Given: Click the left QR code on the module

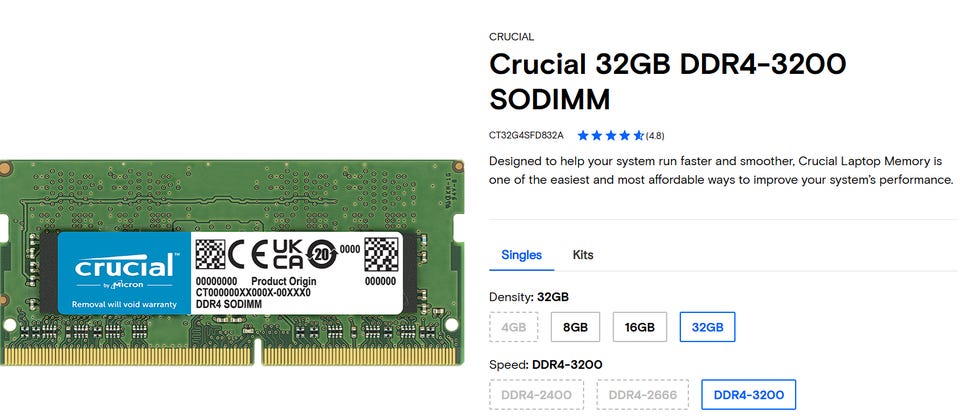Looking at the screenshot, I should pyautogui.click(x=209, y=254).
